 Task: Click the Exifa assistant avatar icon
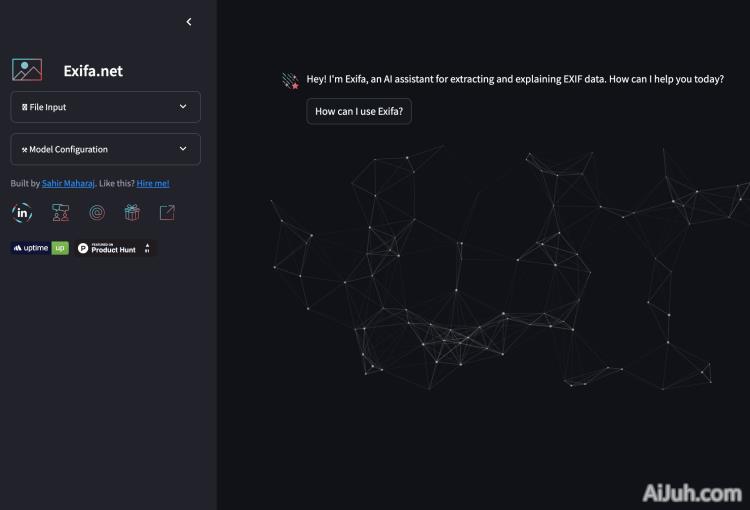[290, 80]
